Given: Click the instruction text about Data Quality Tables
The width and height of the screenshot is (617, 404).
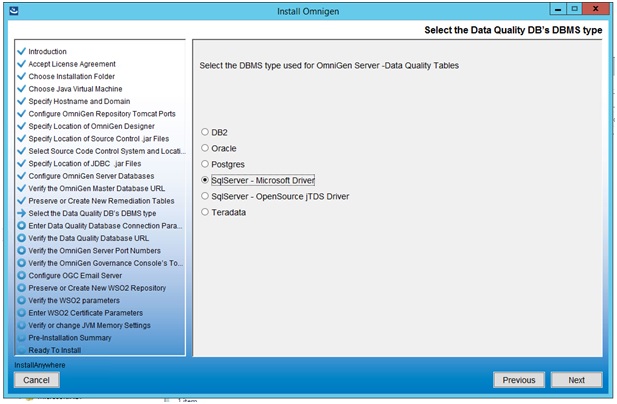Looking at the screenshot, I should click(x=329, y=66).
